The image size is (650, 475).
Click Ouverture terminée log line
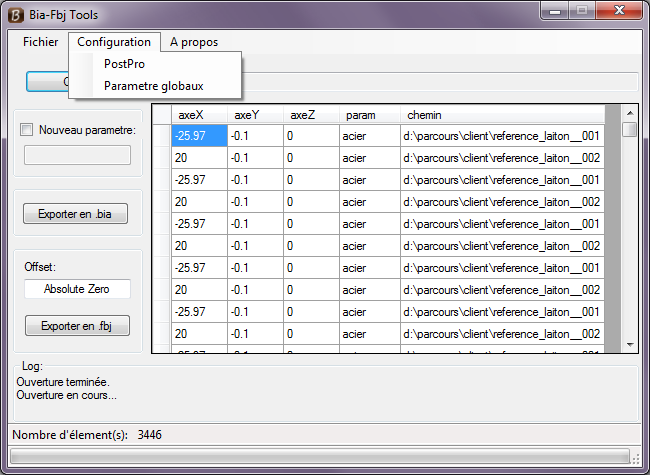(63, 382)
